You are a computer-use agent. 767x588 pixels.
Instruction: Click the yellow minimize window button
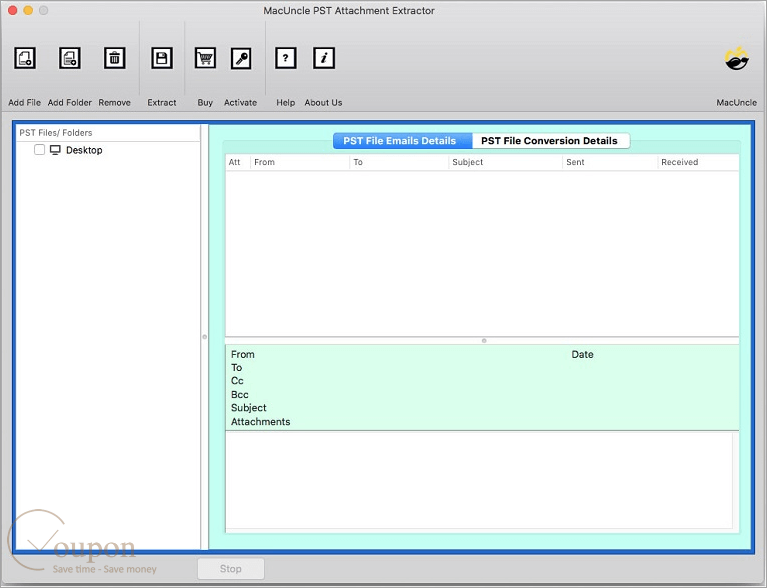pyautogui.click(x=28, y=10)
